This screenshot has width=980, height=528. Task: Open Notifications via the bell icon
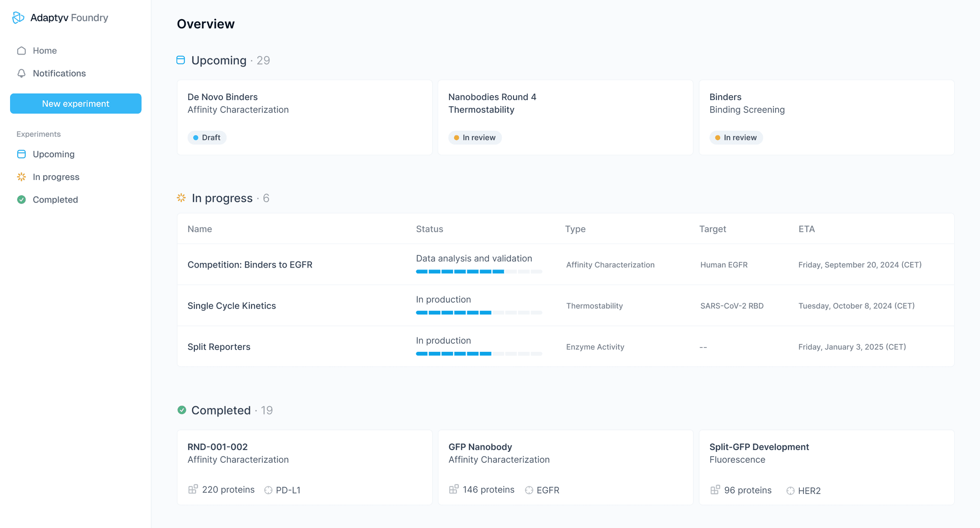tap(21, 73)
